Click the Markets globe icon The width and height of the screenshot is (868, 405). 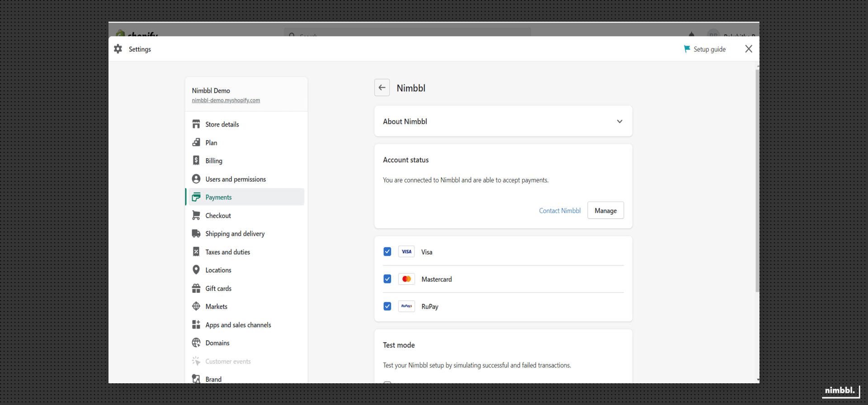tap(196, 306)
